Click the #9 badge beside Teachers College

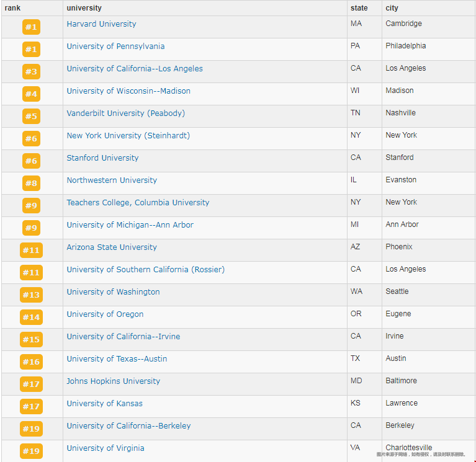[31, 206]
